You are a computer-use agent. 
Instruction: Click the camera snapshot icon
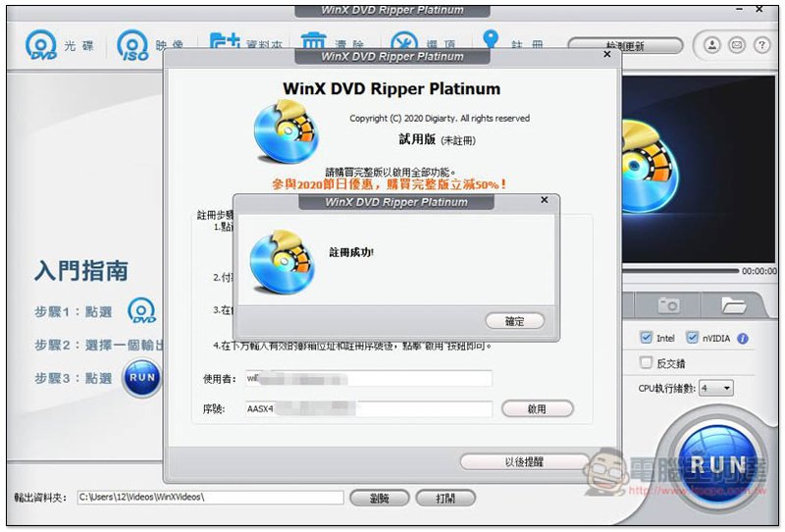pos(668,304)
